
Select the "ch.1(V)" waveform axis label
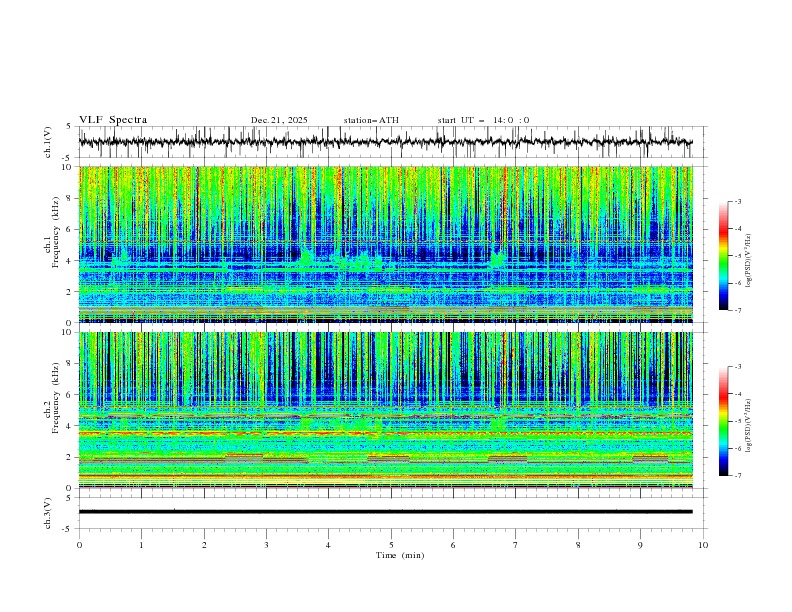coord(48,142)
